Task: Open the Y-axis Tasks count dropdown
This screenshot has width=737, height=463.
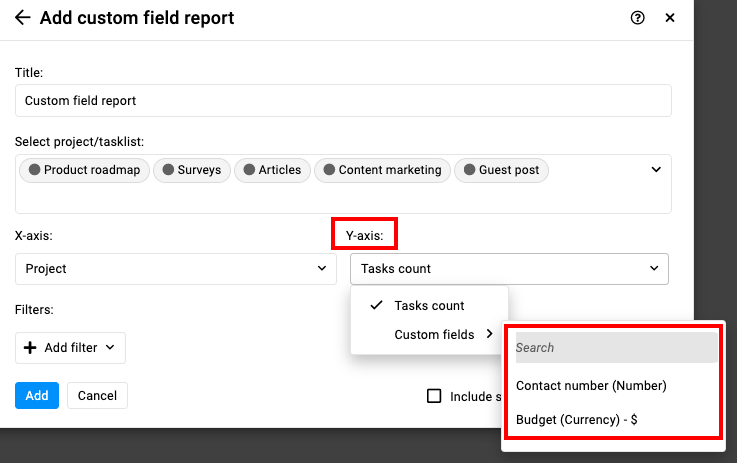Action: (510, 269)
